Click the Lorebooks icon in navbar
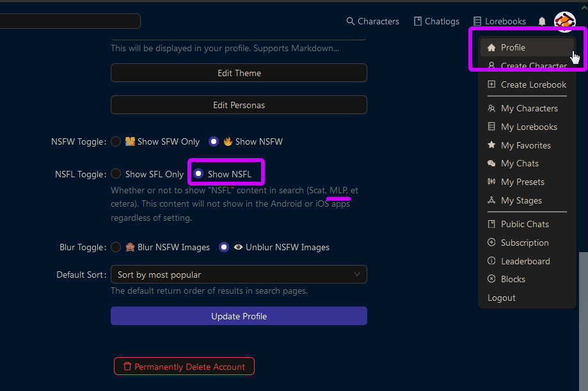 [477, 21]
